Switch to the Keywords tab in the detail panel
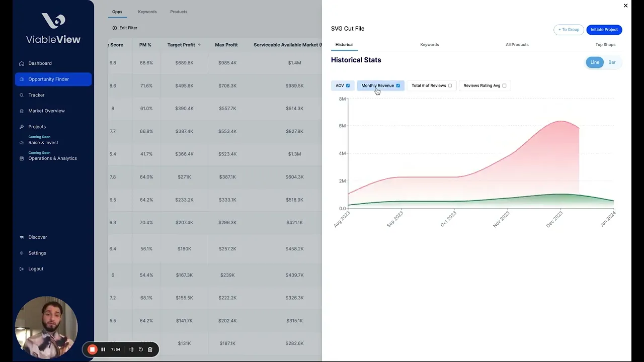644x362 pixels. pyautogui.click(x=429, y=45)
